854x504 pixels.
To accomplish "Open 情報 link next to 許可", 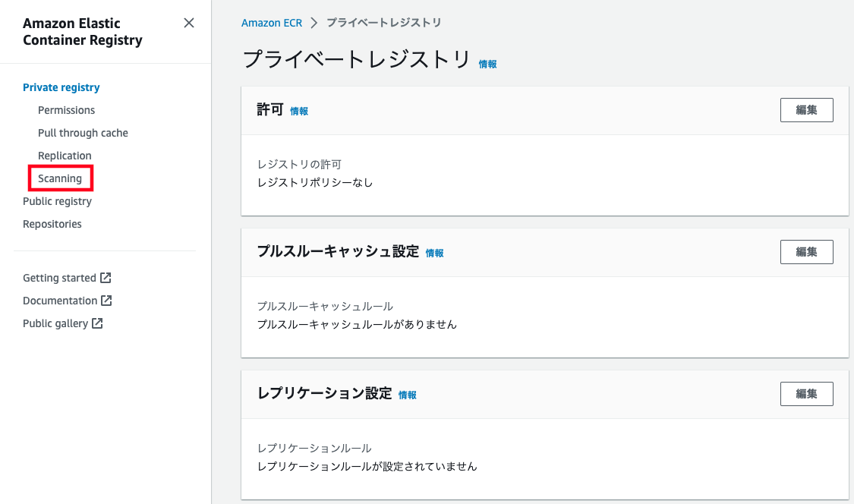I will point(299,111).
